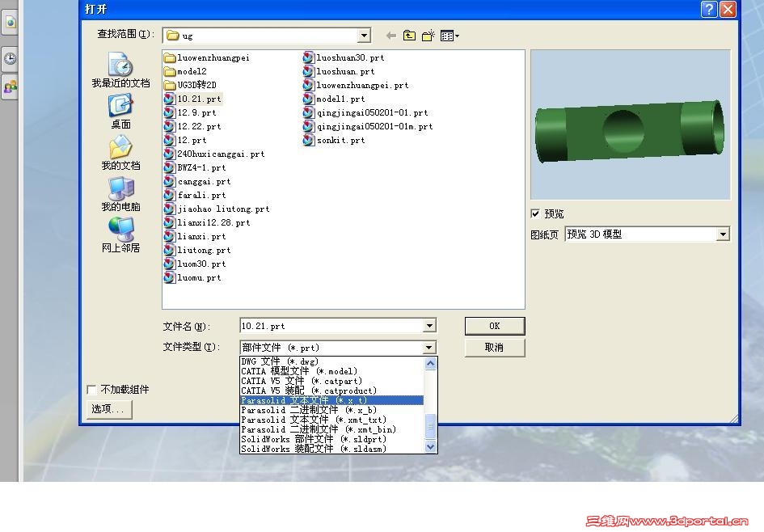Expand the 文件名 filename dropdown arrow
The height and width of the screenshot is (532, 764).
click(x=429, y=326)
